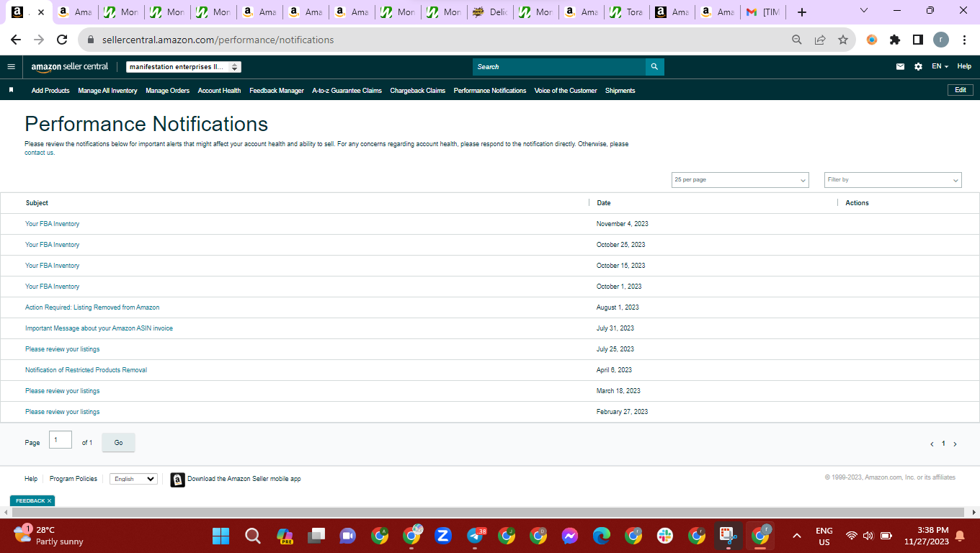Click the browser address bar URL
980x553 pixels.
[x=218, y=40]
